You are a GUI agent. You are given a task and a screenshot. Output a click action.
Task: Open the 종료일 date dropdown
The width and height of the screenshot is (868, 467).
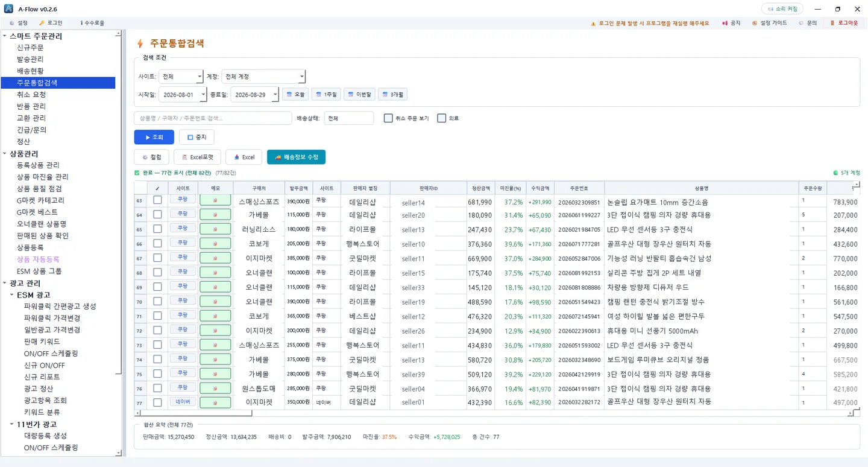254,95
